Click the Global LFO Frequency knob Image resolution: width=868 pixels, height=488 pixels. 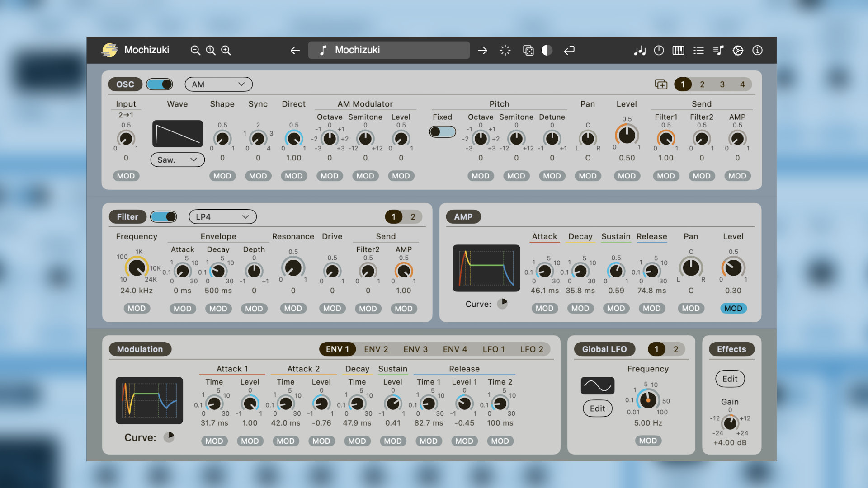pos(648,400)
